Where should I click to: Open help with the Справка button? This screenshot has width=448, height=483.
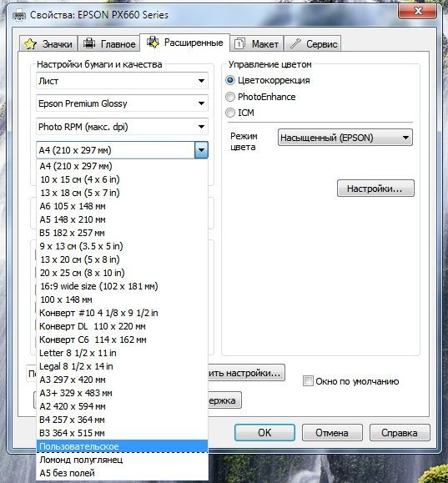pyautogui.click(x=400, y=432)
